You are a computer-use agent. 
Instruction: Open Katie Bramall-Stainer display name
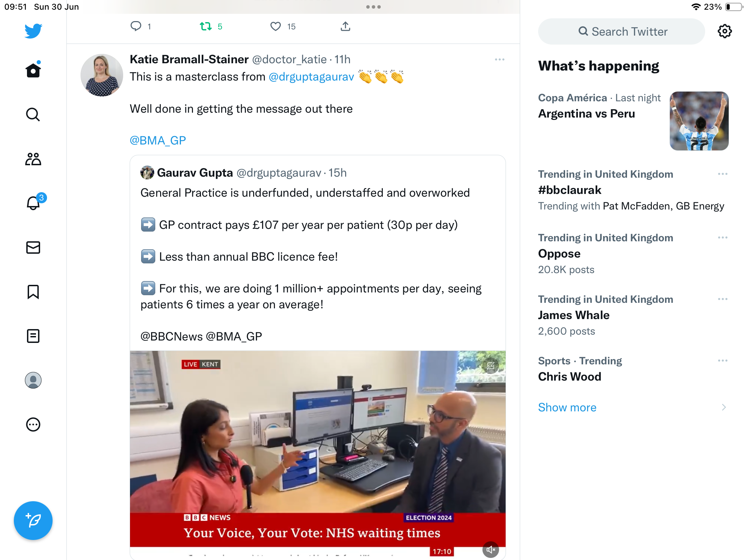pos(189,59)
